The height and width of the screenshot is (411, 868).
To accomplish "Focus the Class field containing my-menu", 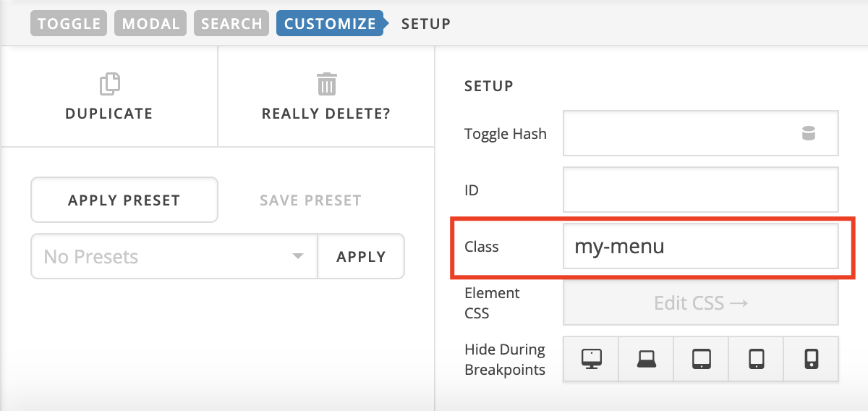I will 701,246.
